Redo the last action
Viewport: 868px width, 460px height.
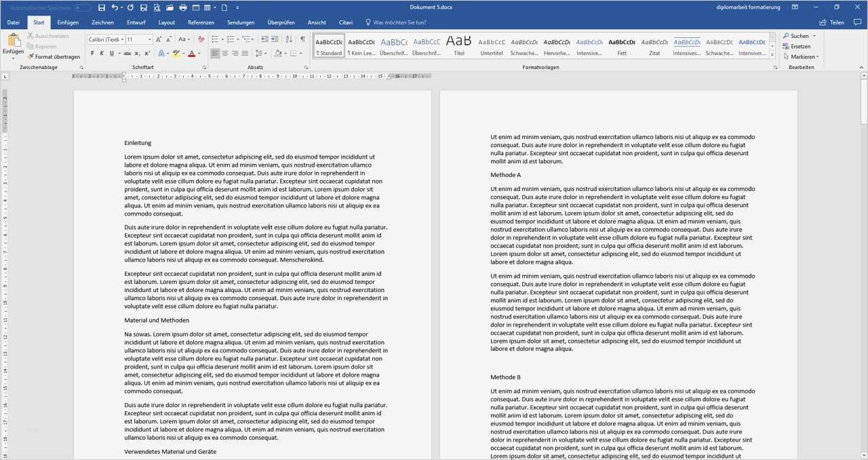pos(130,7)
